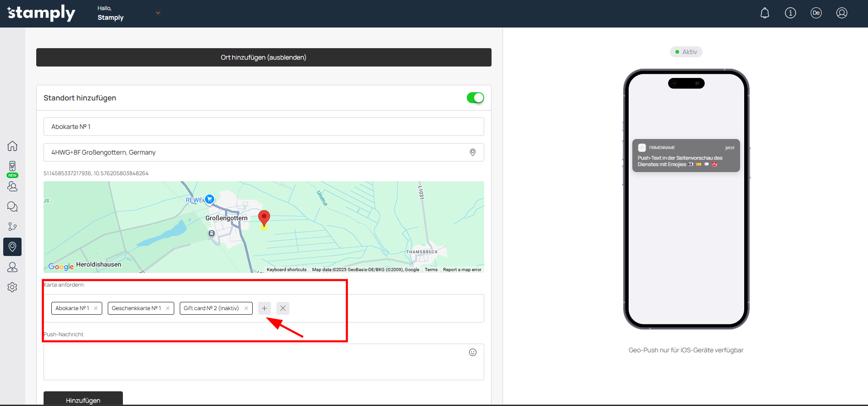Open the Report a map error link
Screen dimensions: 868x406
pos(462,270)
